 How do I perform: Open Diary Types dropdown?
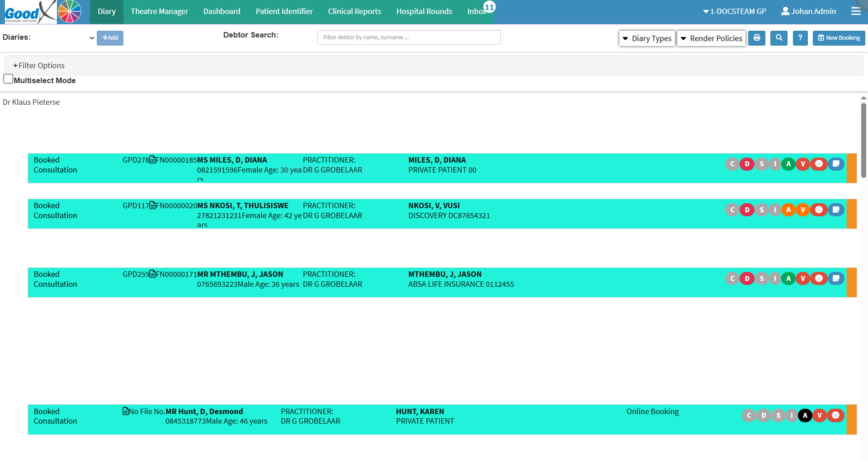(647, 38)
